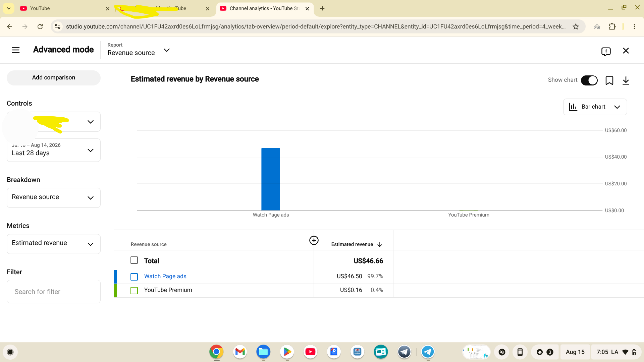This screenshot has width=644, height=362.
Task: Open the Dictionary app on shelf
Action: 334,352
